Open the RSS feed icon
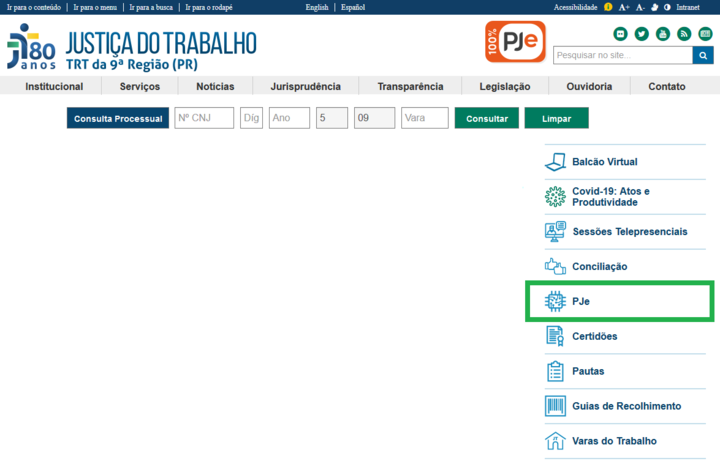This screenshot has width=720, height=472. tap(684, 34)
